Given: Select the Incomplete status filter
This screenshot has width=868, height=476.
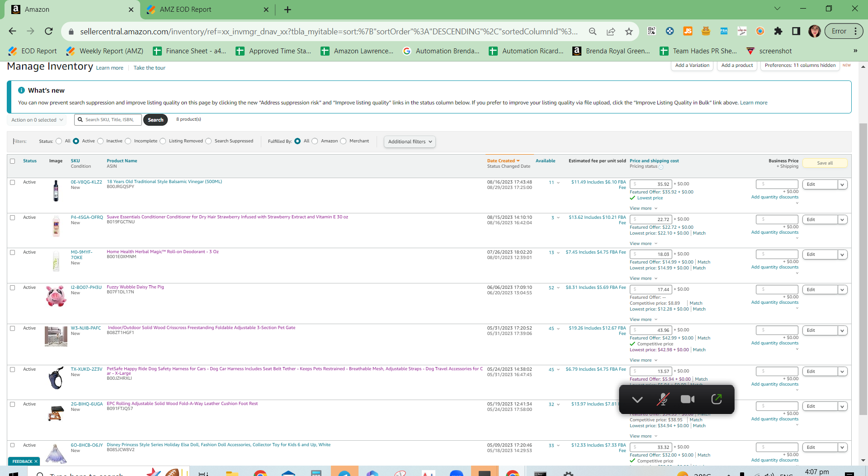Looking at the screenshot, I should [128, 141].
